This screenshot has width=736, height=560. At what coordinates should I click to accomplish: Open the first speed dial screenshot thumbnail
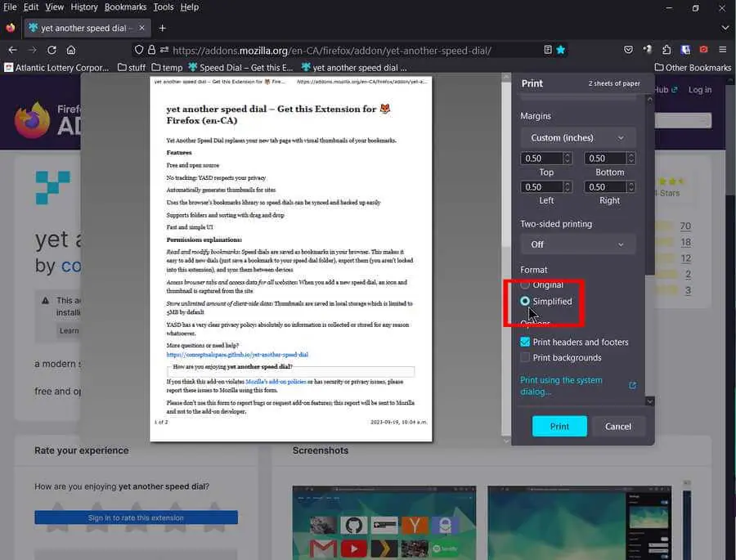click(x=384, y=523)
